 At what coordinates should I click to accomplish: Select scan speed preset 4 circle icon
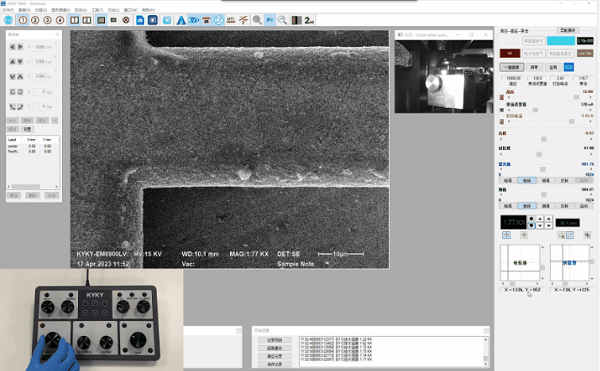(x=60, y=20)
